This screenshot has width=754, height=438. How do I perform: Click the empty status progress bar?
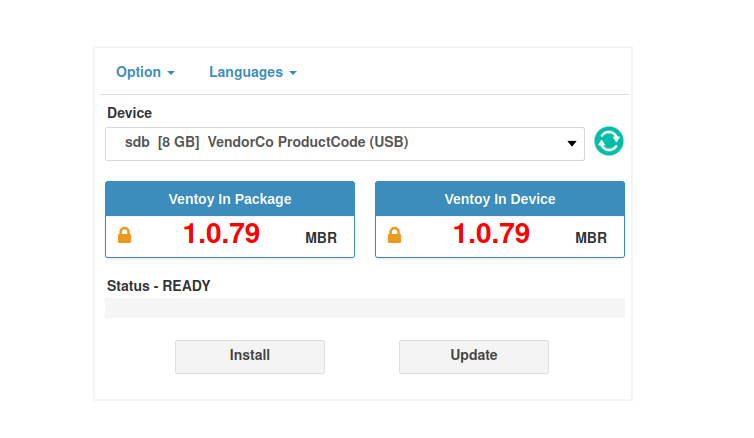(x=365, y=308)
